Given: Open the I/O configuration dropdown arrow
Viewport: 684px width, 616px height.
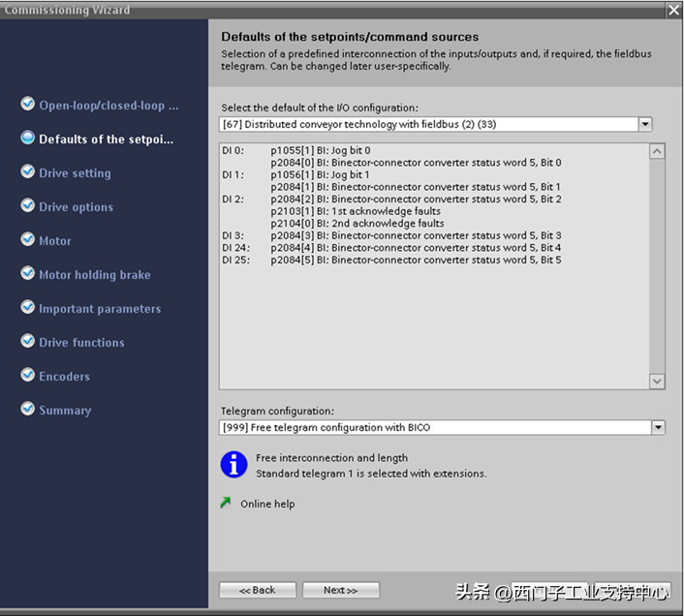Looking at the screenshot, I should pyautogui.click(x=645, y=125).
